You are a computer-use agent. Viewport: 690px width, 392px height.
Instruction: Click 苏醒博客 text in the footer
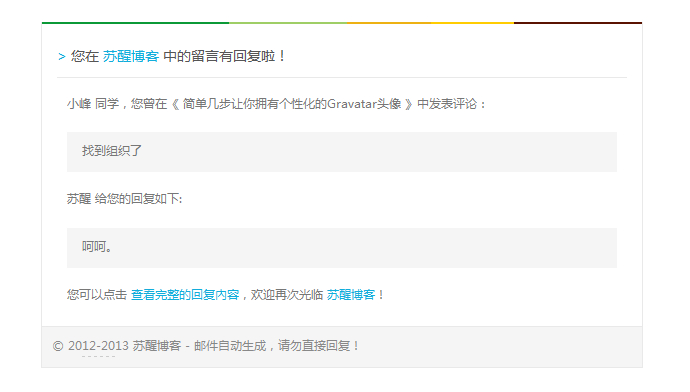tap(157, 346)
